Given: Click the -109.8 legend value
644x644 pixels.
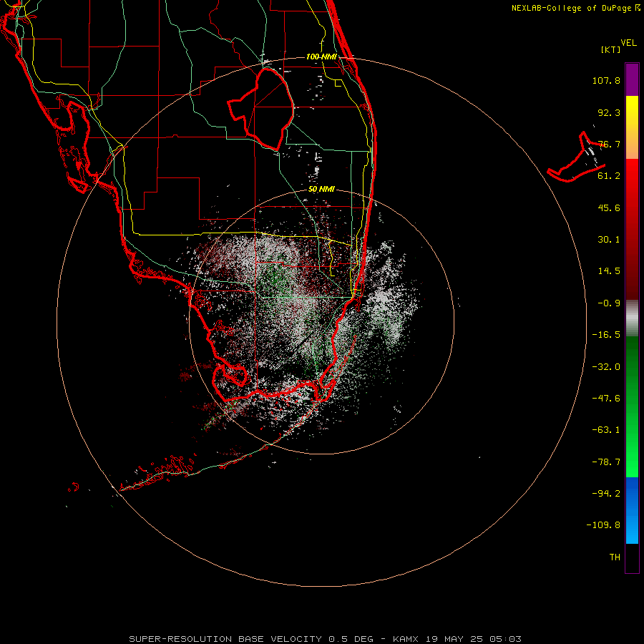Looking at the screenshot, I should [x=603, y=525].
